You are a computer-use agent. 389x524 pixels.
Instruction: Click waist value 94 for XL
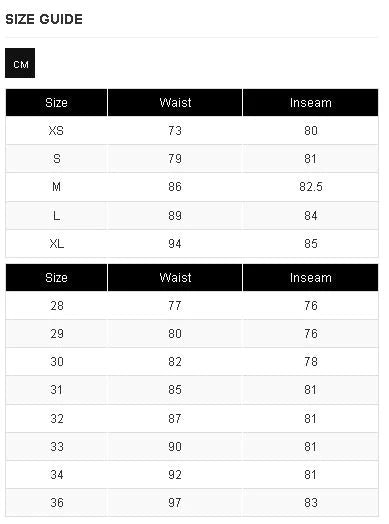[175, 244]
